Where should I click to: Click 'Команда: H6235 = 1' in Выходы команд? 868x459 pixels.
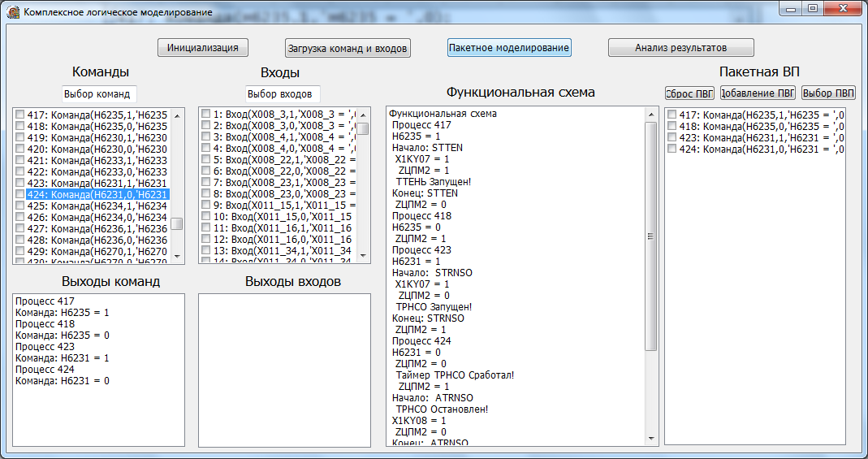(x=62, y=312)
